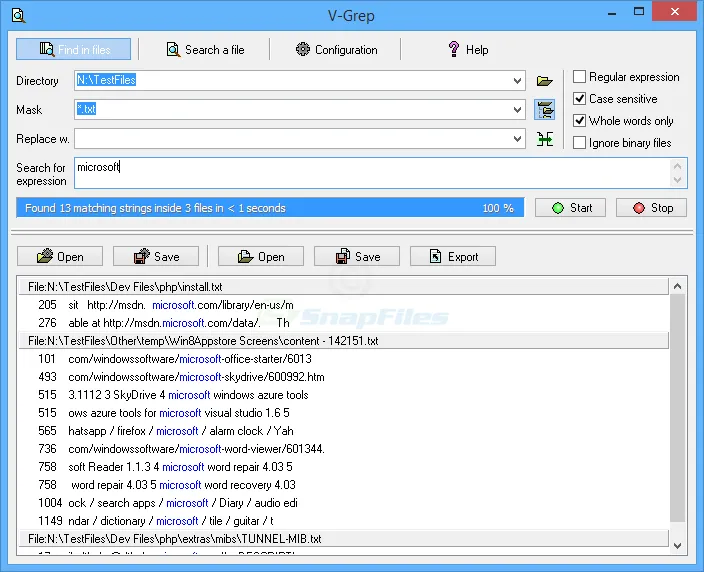Click the results vertical scrollbar thumb

click(678, 408)
